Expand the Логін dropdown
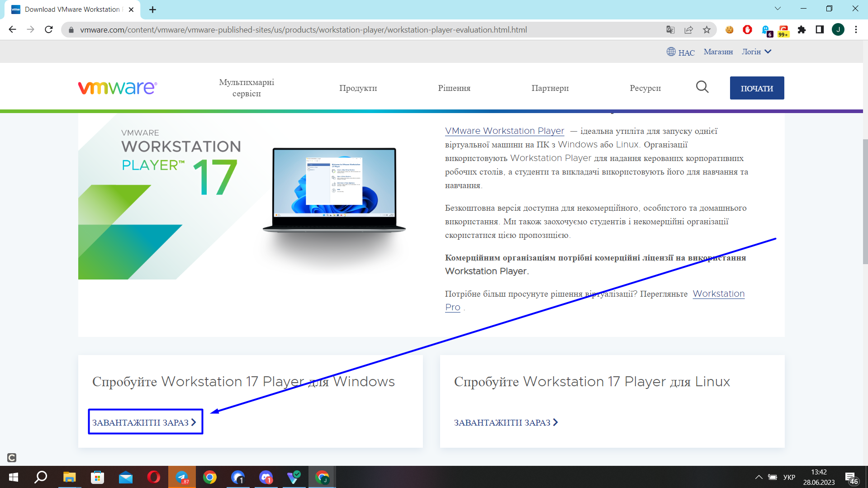The height and width of the screenshot is (488, 868). pyautogui.click(x=756, y=52)
